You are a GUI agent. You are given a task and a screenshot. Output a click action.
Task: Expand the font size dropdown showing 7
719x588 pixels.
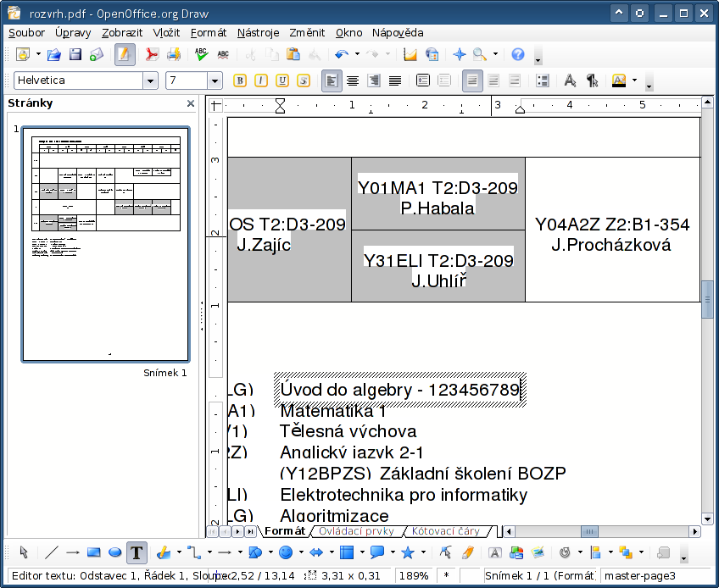point(215,80)
